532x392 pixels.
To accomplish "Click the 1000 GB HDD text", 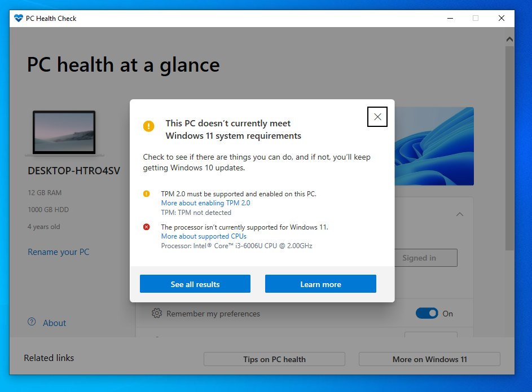I will click(48, 210).
